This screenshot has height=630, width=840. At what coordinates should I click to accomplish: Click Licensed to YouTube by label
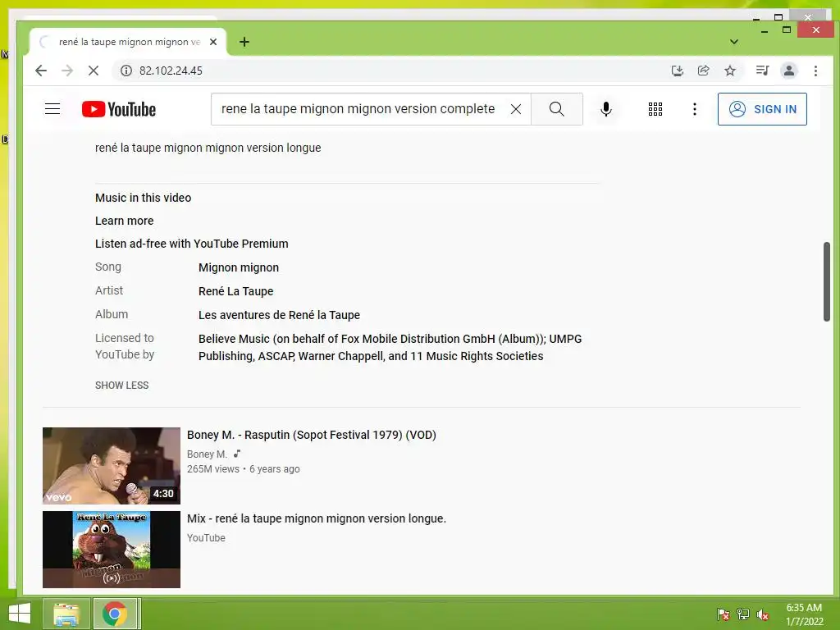coord(125,346)
